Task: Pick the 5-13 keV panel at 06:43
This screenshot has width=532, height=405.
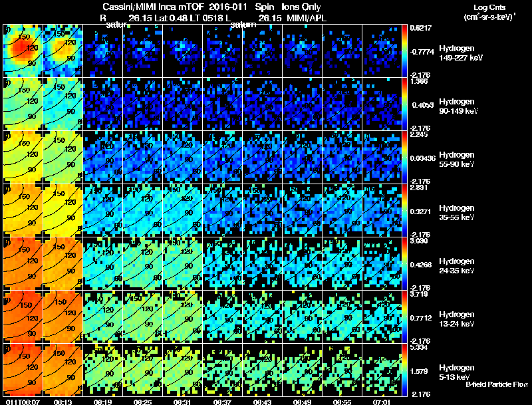Action: 262,370
